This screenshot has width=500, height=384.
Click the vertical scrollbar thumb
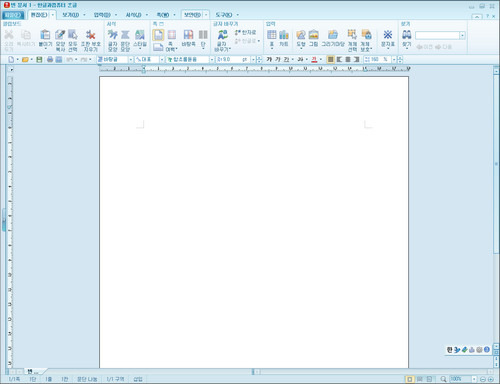496,163
